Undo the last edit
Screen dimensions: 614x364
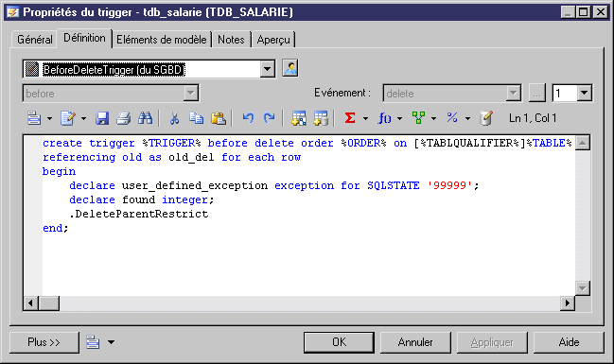248,118
